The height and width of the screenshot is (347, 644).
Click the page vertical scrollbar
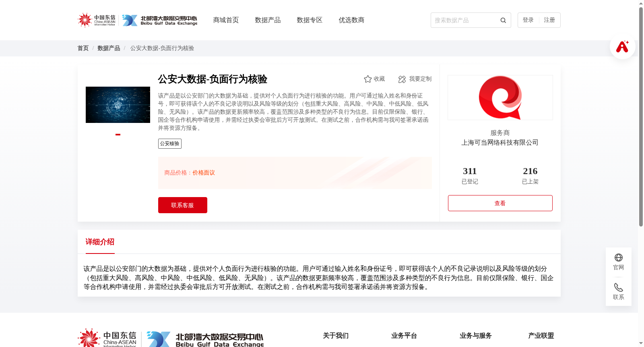(641, 117)
